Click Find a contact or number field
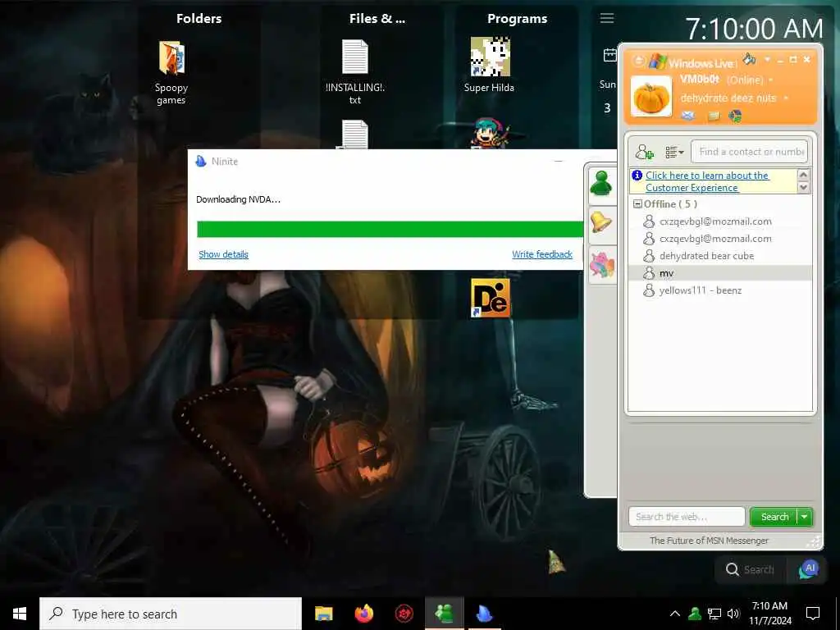The image size is (840, 630). point(750,152)
